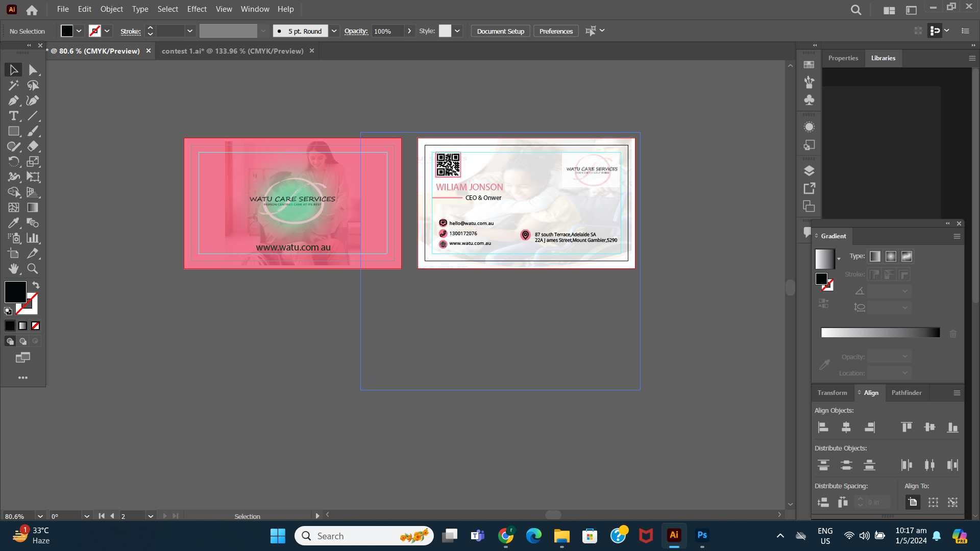The image size is (980, 551).
Task: Select the Zoom tool
Action: [32, 269]
